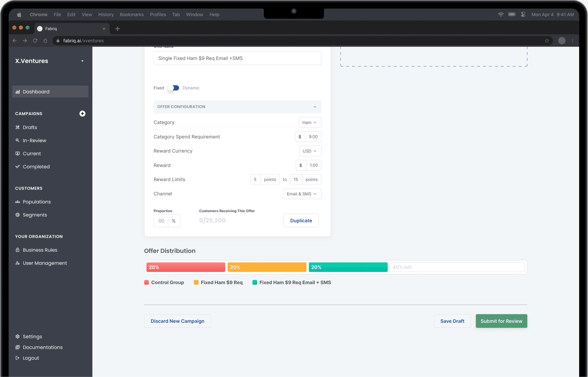Open Chrome's File menu
This screenshot has height=377, width=588.
pyautogui.click(x=57, y=15)
